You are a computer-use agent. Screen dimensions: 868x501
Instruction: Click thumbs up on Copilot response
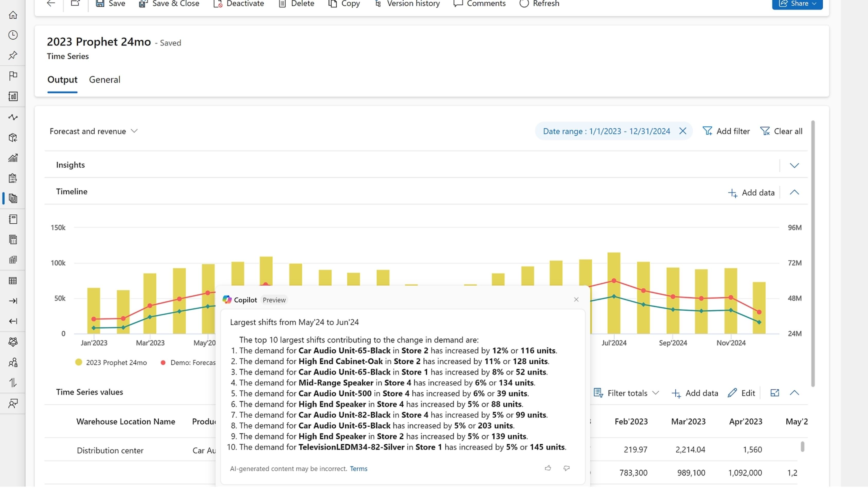[x=548, y=468]
